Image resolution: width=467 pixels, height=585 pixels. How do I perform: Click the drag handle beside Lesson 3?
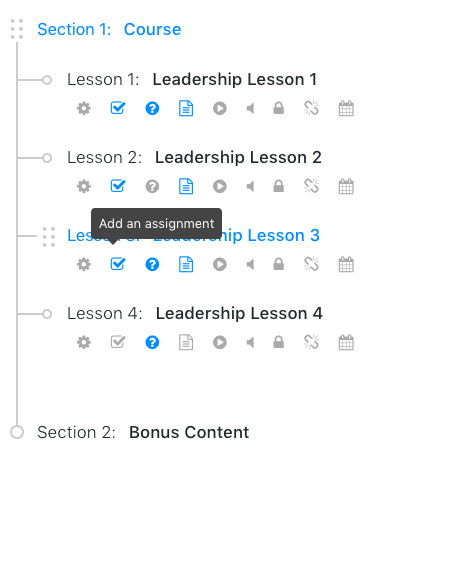click(49, 237)
